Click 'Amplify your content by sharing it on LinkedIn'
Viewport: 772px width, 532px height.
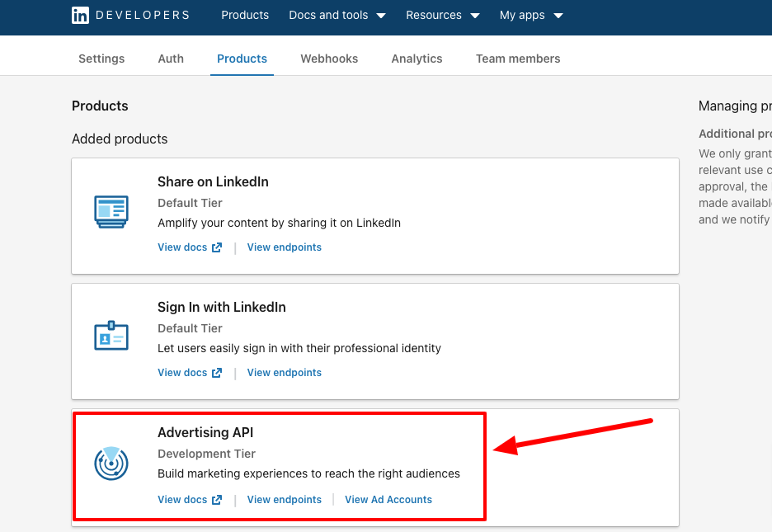279,223
